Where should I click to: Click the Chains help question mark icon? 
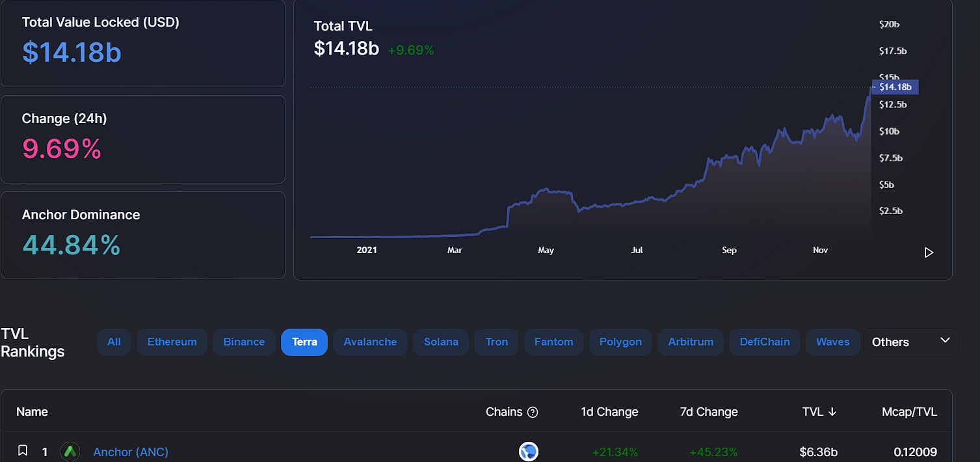point(533,412)
